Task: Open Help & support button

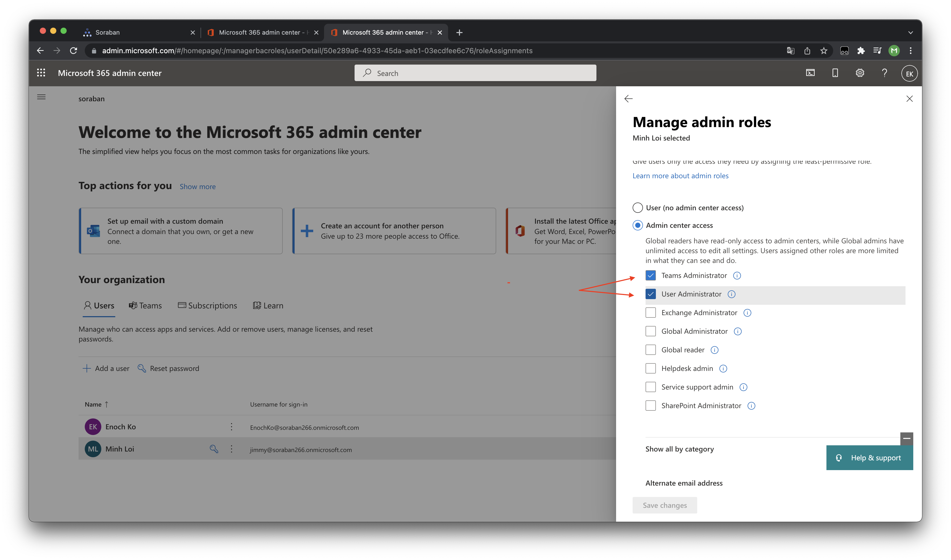Action: pyautogui.click(x=869, y=458)
